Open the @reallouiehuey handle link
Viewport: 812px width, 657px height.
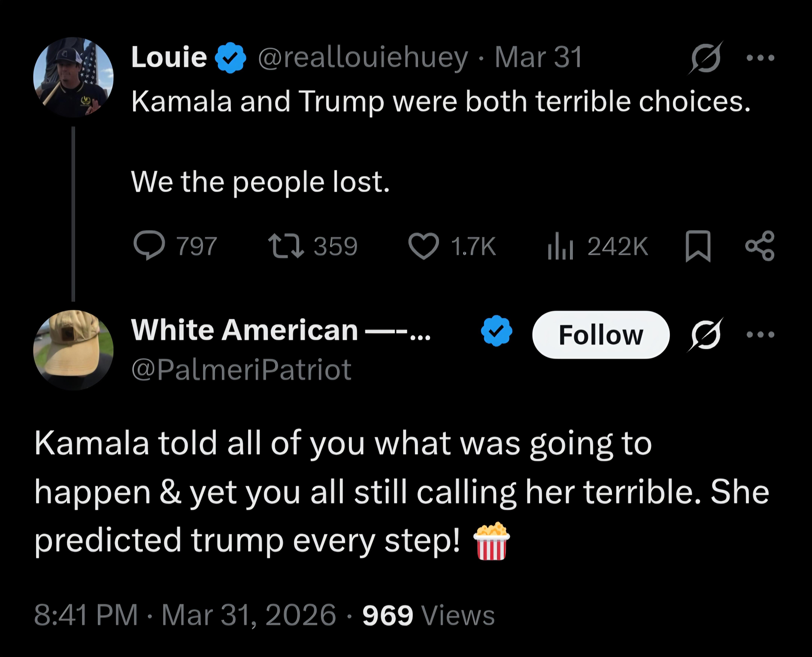pos(363,58)
